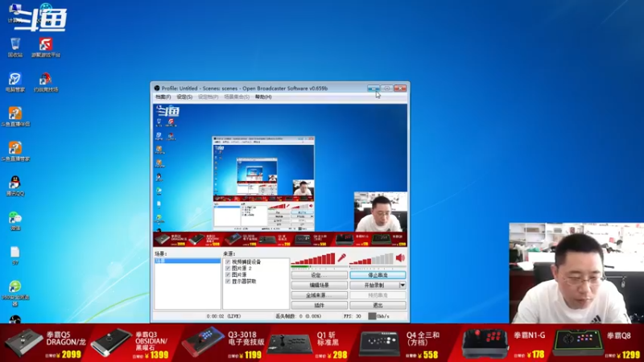Click the 退出 exit button
Image resolution: width=644 pixels, height=362 pixels.
click(x=378, y=306)
